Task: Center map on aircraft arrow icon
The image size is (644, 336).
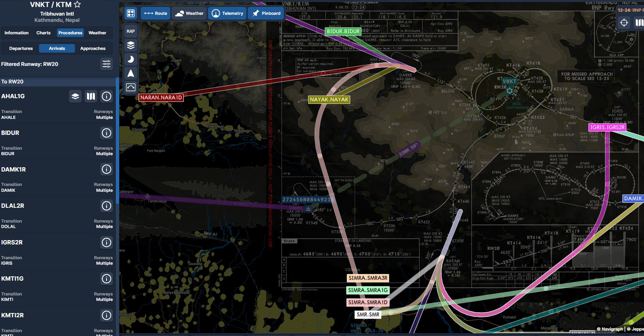Action: coord(131,73)
